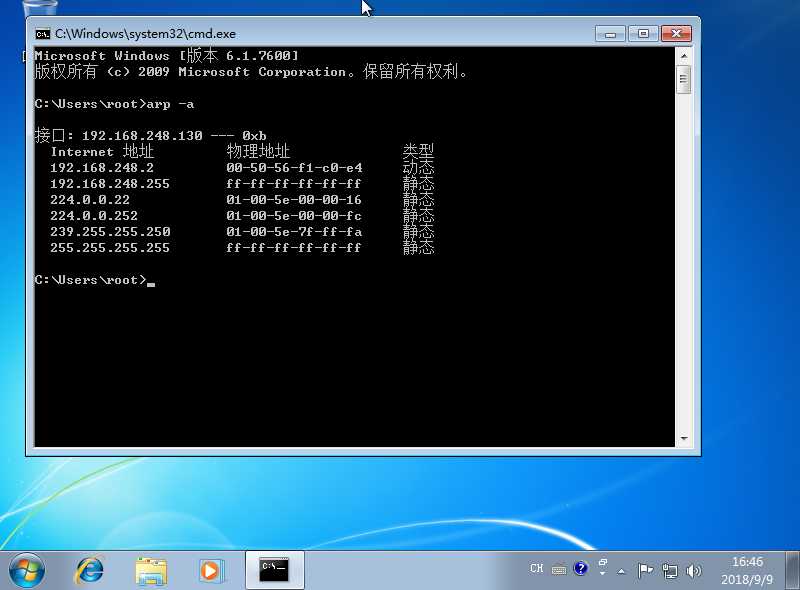Image resolution: width=800 pixels, height=590 pixels.
Task: Click IP address 224.0.0.252
Action: click(x=94, y=216)
